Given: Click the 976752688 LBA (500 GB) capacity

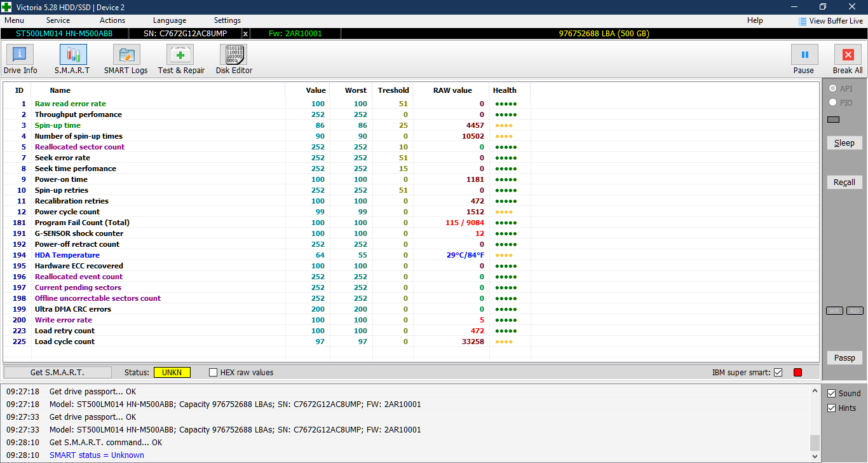Looking at the screenshot, I should tap(604, 34).
